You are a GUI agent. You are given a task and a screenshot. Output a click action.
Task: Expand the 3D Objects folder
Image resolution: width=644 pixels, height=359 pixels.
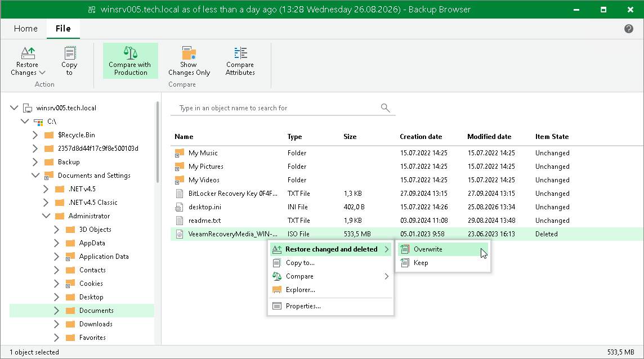click(x=57, y=230)
